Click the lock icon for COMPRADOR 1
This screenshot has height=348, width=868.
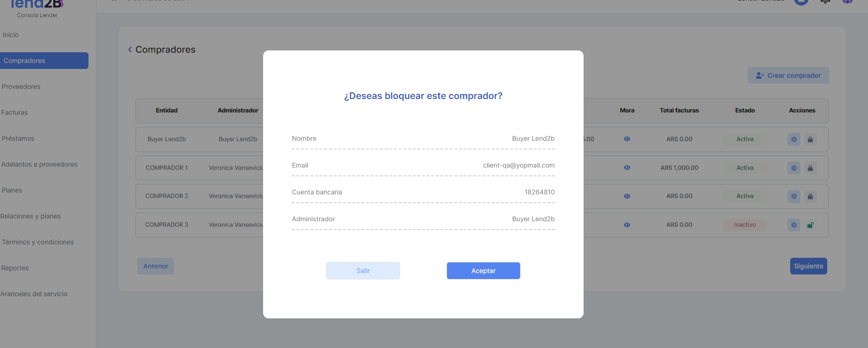(810, 168)
